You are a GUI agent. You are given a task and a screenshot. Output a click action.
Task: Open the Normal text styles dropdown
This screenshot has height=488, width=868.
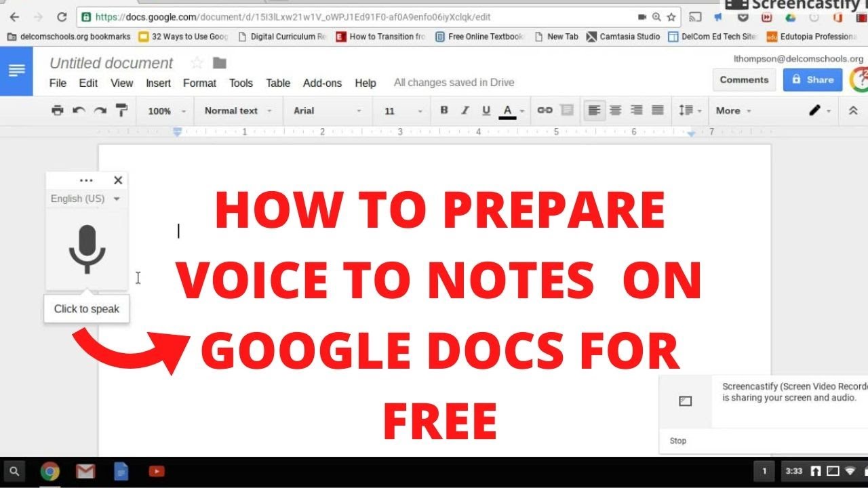pyautogui.click(x=238, y=110)
